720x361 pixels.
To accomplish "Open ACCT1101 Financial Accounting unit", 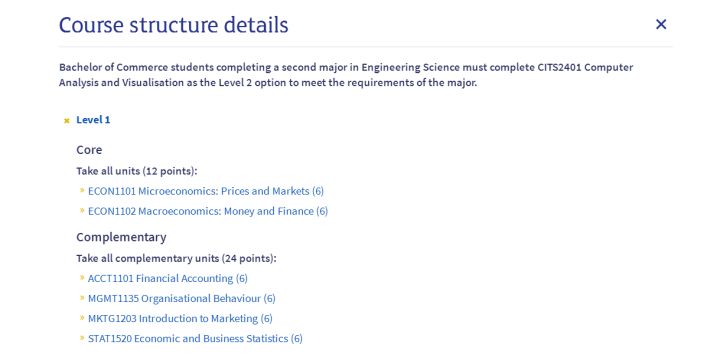I will pos(168,278).
